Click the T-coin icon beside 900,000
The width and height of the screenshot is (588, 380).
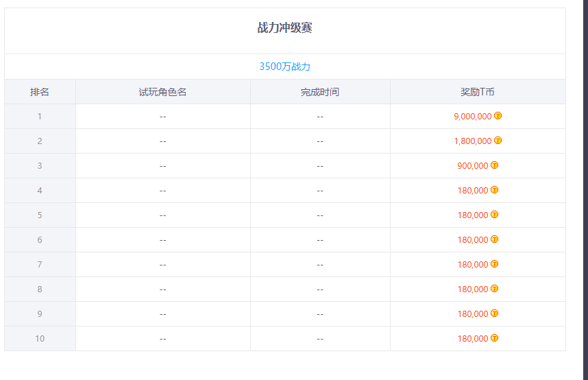point(495,165)
